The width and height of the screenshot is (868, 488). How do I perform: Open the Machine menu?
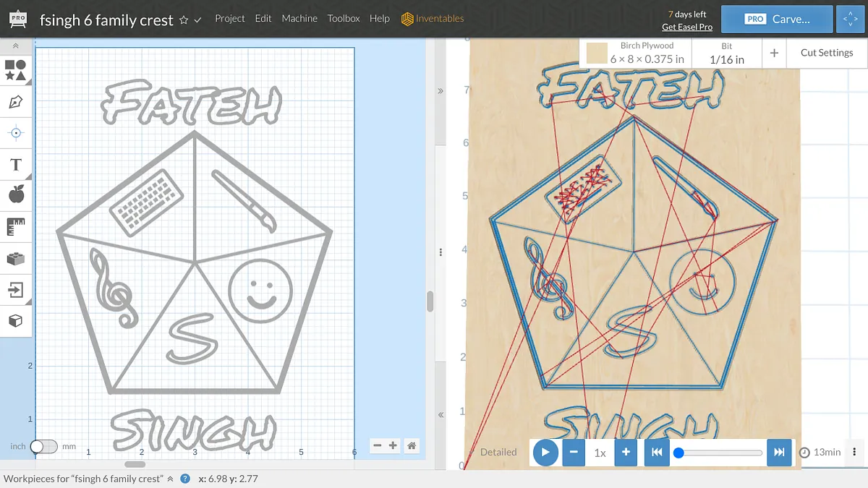299,18
